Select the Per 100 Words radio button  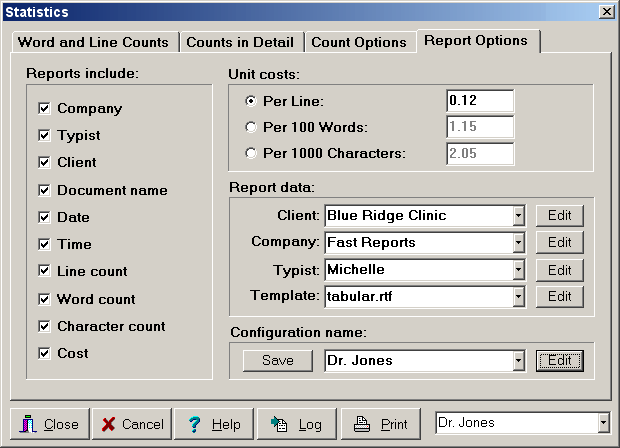250,127
